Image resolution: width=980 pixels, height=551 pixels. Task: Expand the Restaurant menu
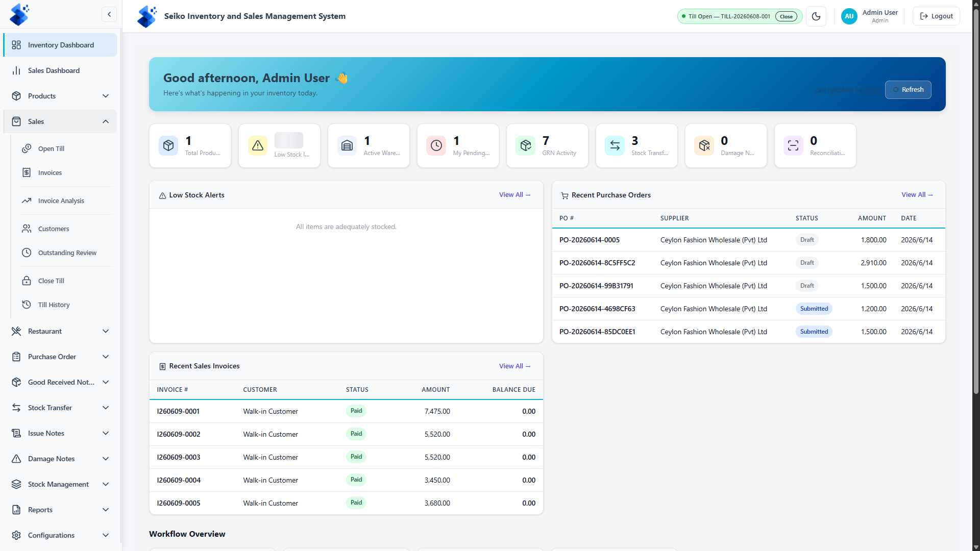pos(60,331)
